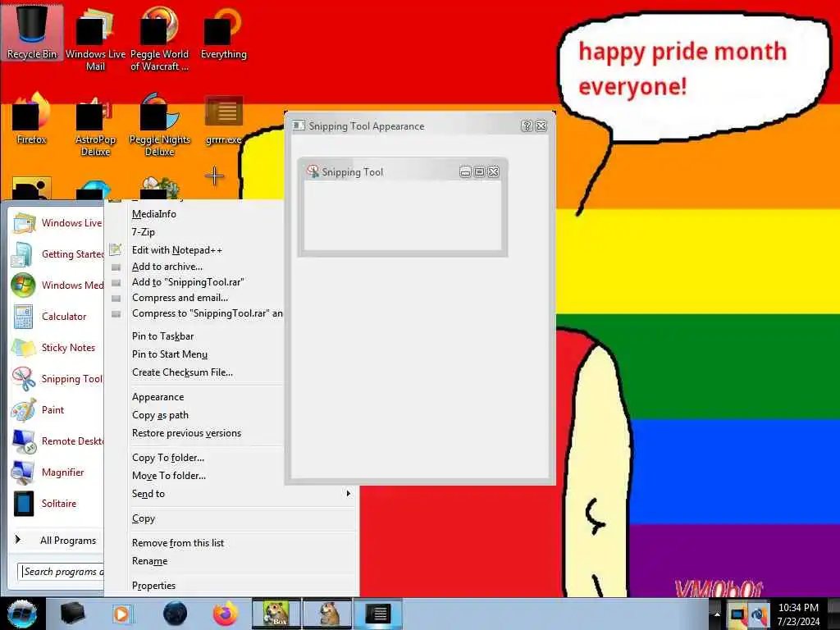Minimize the Snipping Tool preview window
The width and height of the screenshot is (840, 630).
(x=465, y=172)
